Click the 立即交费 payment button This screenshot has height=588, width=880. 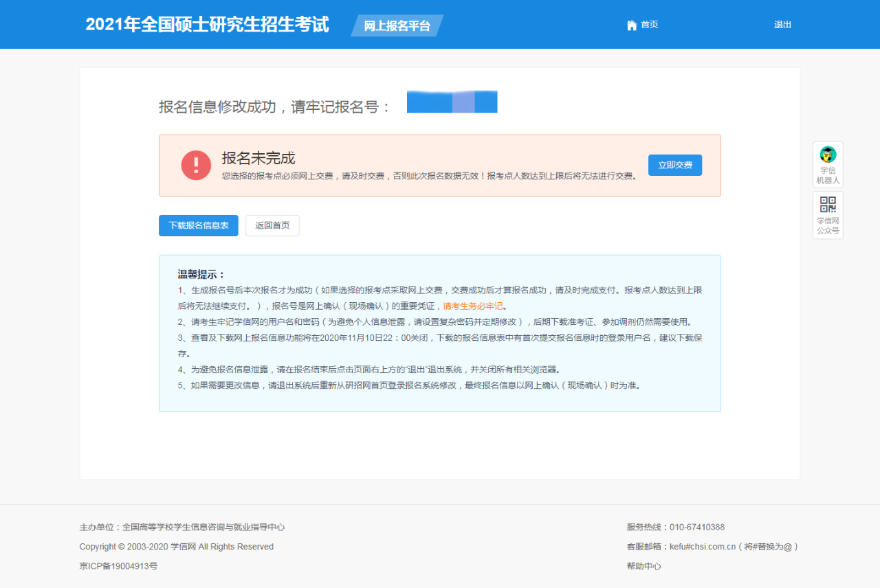(x=674, y=165)
